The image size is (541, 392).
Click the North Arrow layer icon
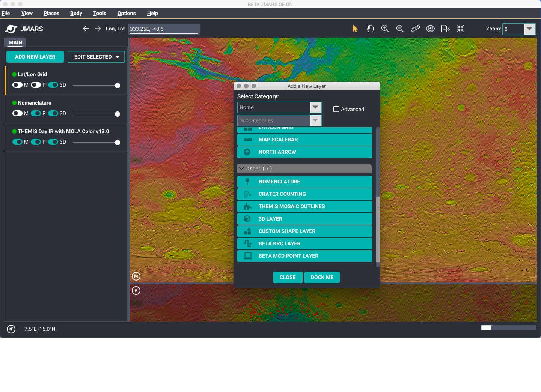[x=247, y=152]
